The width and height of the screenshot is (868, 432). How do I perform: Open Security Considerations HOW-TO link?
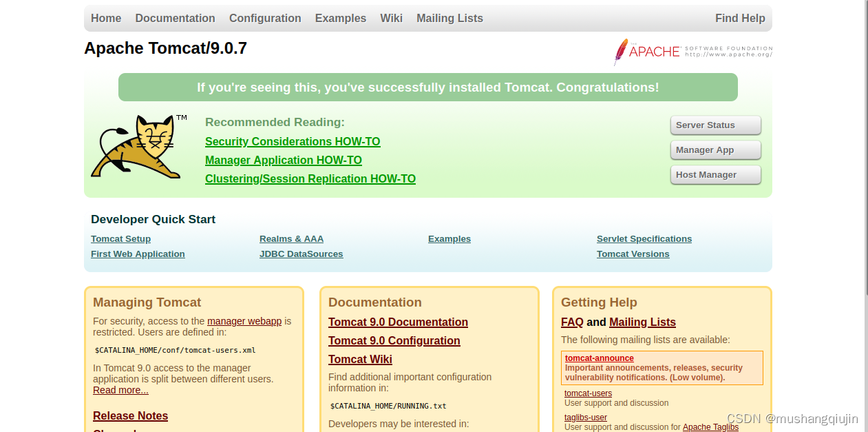pyautogui.click(x=293, y=141)
